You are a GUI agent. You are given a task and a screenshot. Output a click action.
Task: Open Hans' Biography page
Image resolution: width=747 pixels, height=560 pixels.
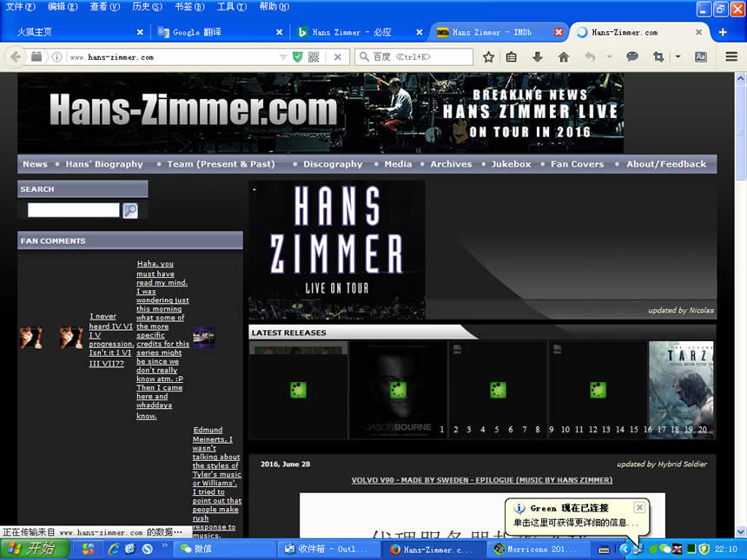click(104, 164)
